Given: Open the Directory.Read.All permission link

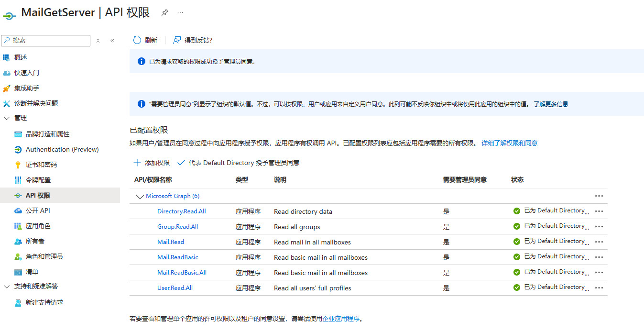Looking at the screenshot, I should point(182,211).
